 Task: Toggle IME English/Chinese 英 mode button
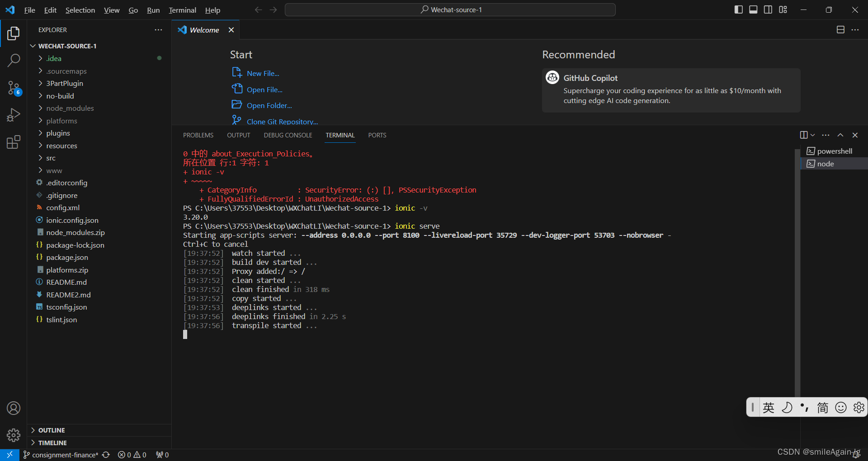click(x=769, y=408)
